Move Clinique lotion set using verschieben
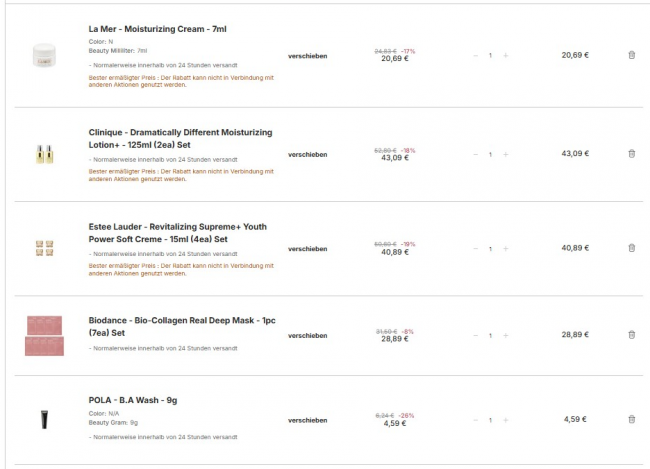The height and width of the screenshot is (469, 650). [x=307, y=154]
